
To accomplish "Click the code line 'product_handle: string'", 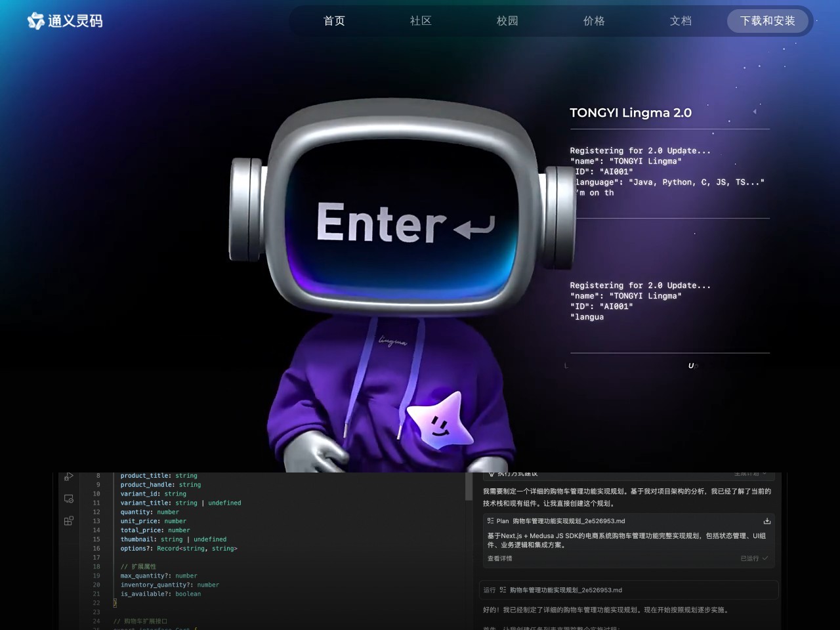I will click(161, 485).
